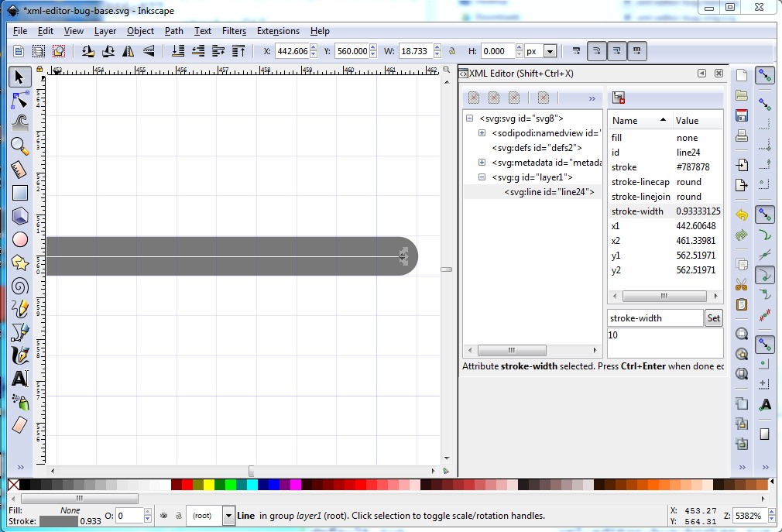
Task: Open the File menu
Action: point(20,31)
